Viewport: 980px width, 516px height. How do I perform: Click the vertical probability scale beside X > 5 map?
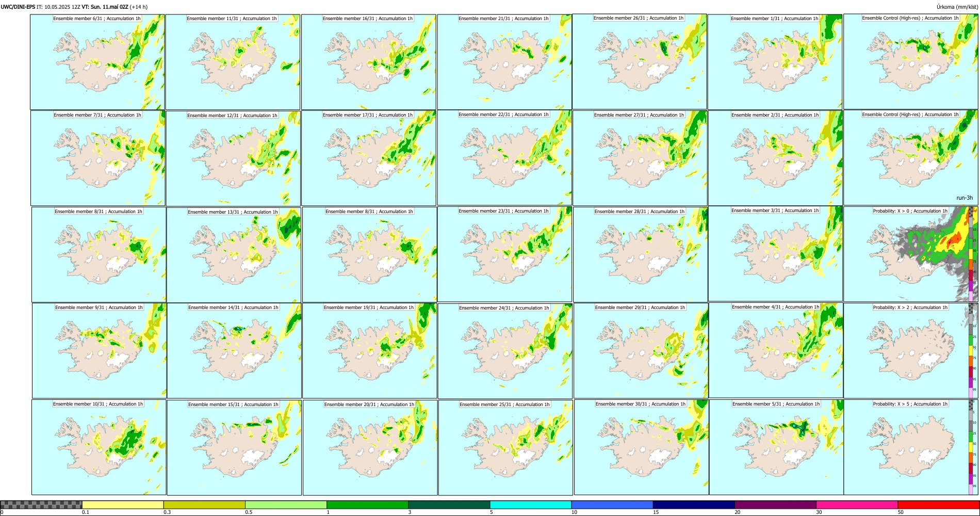coord(971,447)
